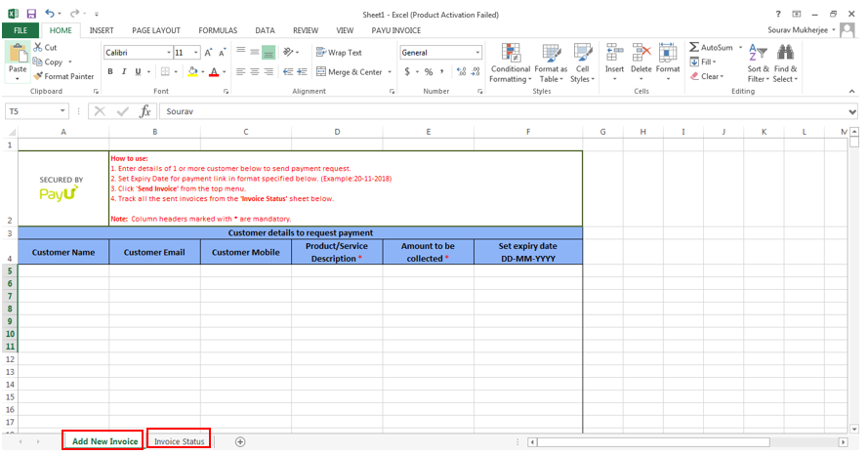Screen dimensions: 868x455
Task: Open the General number format dropdown
Action: tap(477, 53)
